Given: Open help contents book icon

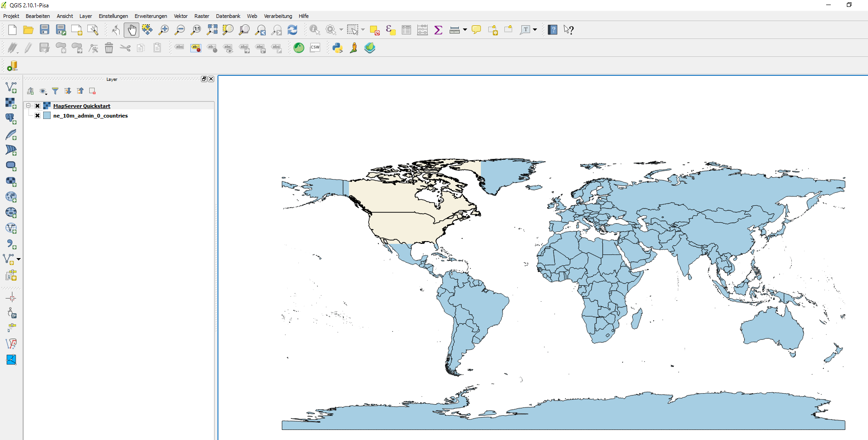Looking at the screenshot, I should coord(553,30).
